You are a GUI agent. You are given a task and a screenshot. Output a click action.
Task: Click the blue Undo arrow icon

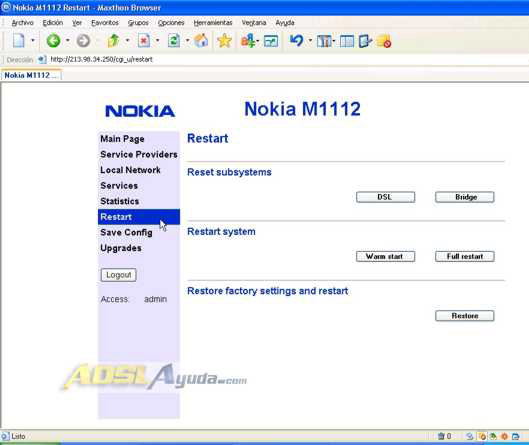tap(297, 41)
